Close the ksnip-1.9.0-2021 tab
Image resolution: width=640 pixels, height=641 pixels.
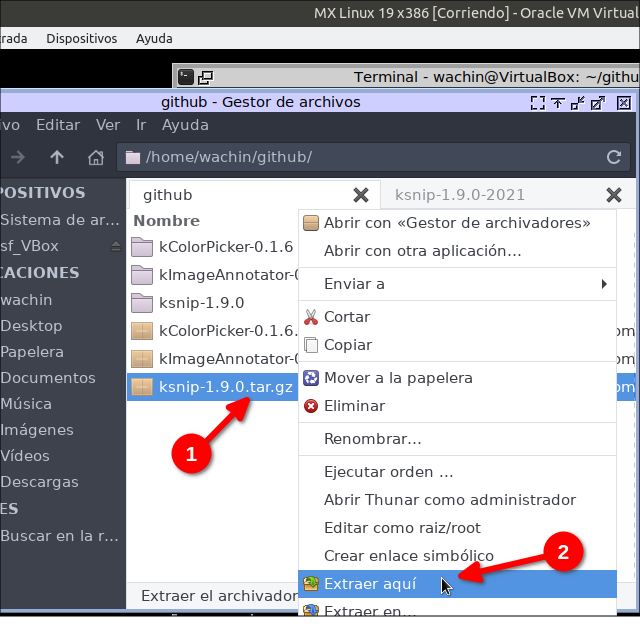pos(614,195)
